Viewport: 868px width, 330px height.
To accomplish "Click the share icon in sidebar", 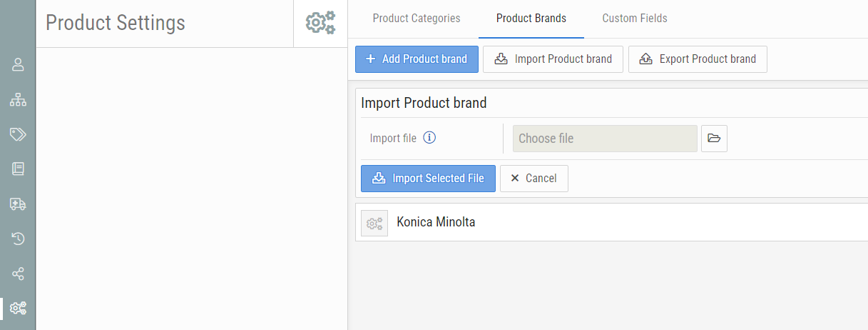I will click(x=18, y=274).
